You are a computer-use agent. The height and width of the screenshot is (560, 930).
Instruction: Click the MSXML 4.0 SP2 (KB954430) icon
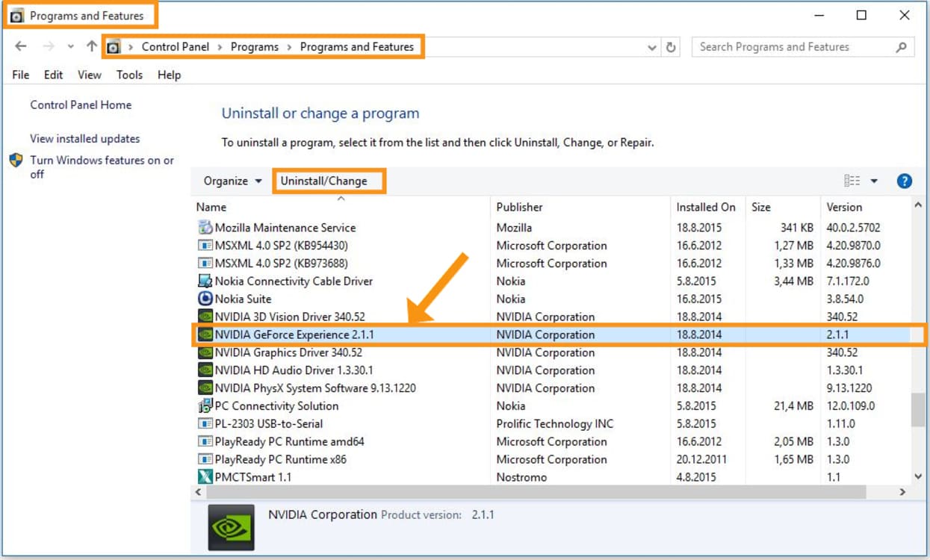point(205,246)
